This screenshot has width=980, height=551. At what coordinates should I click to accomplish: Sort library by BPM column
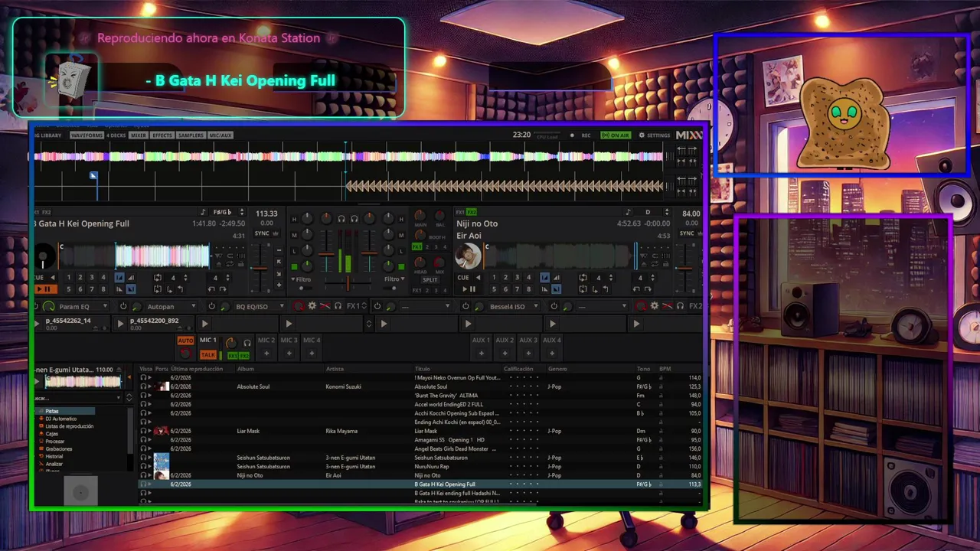tap(665, 369)
